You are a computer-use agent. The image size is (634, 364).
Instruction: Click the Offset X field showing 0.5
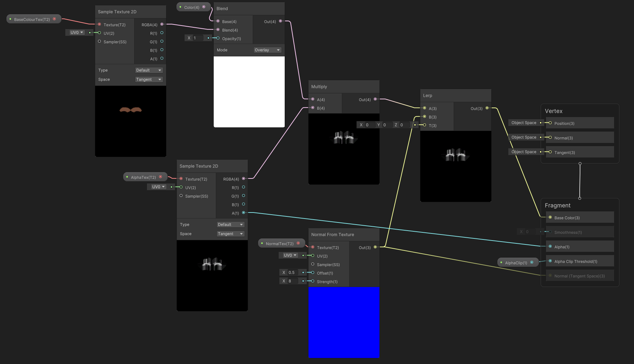coord(293,272)
